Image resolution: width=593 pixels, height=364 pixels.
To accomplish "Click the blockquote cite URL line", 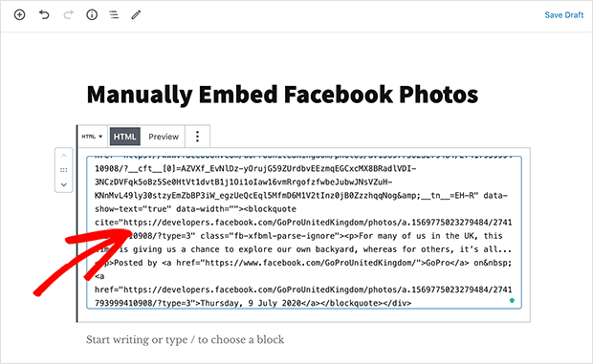I will coord(303,223).
